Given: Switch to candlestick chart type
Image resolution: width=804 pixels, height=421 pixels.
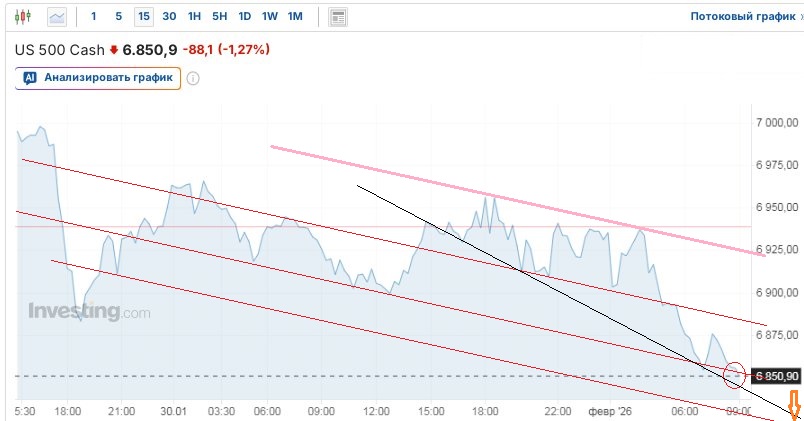Looking at the screenshot, I should 25,17.
